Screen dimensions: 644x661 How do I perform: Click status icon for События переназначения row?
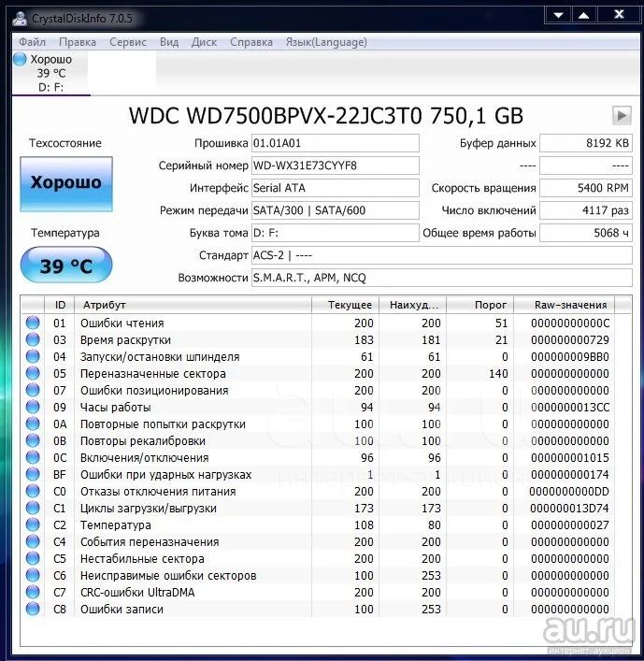[33, 541]
